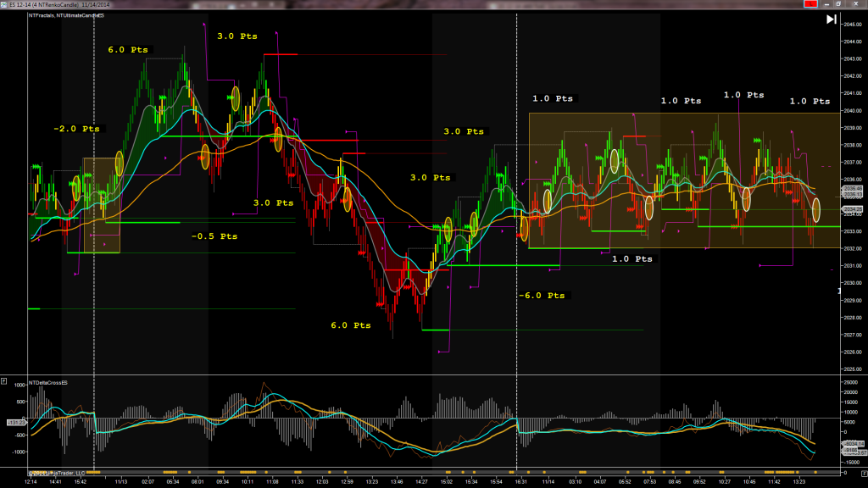868x488 pixels.
Task: Click the 12:14 time axis label
Action: pos(31,482)
